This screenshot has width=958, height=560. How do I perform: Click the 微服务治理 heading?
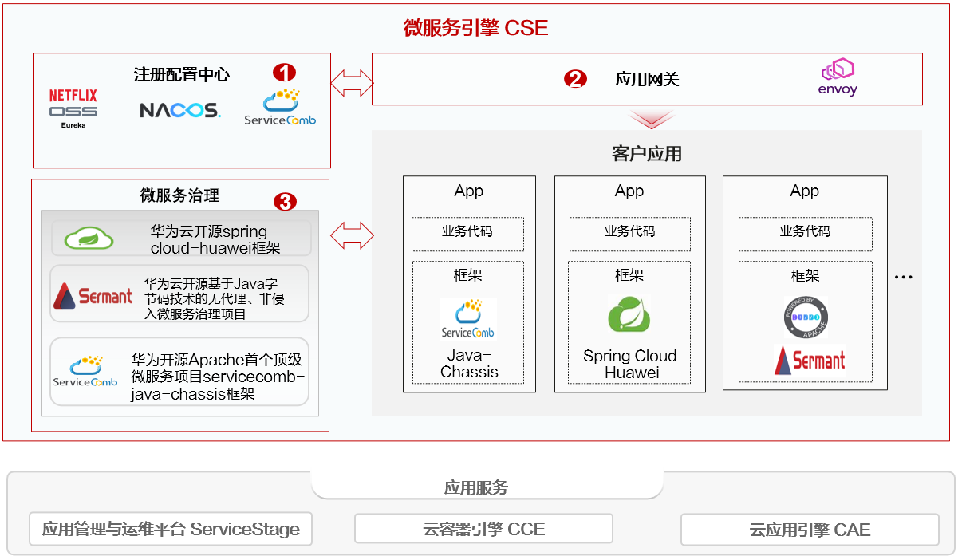pyautogui.click(x=179, y=195)
